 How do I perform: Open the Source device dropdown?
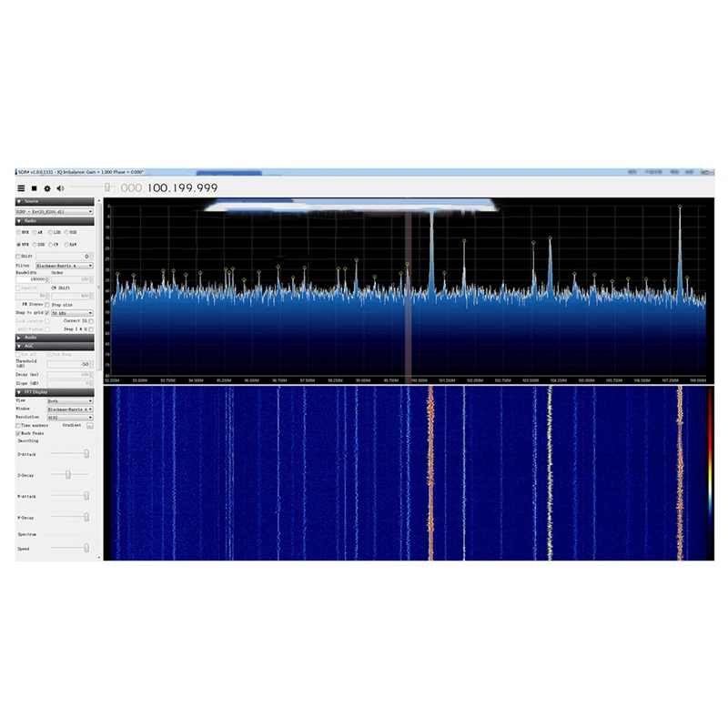(x=55, y=212)
